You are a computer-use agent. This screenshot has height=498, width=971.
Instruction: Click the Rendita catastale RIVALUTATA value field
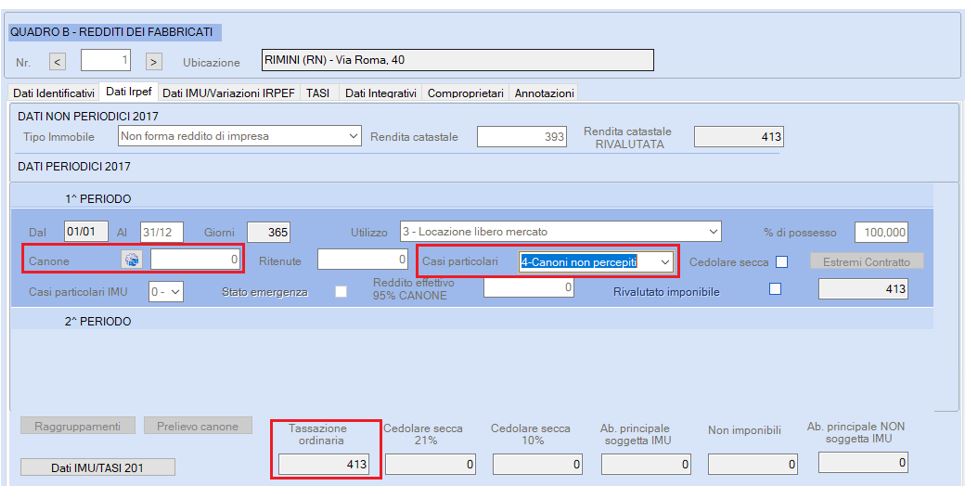point(738,136)
